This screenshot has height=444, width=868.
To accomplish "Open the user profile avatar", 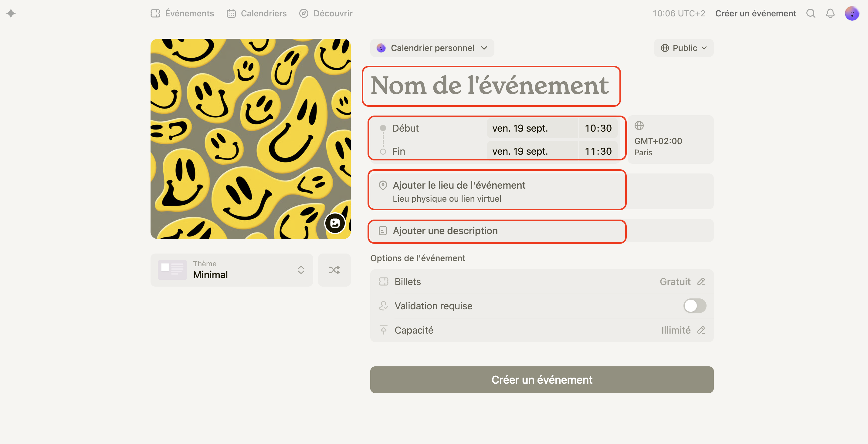I will tap(852, 13).
